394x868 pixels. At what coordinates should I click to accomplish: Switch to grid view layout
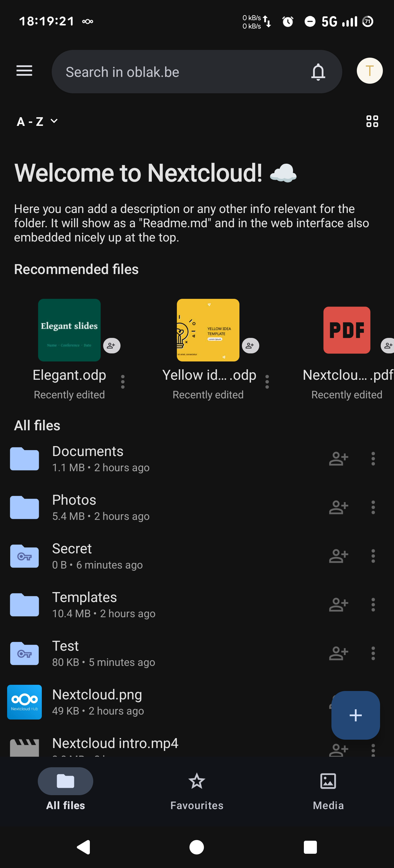point(372,121)
